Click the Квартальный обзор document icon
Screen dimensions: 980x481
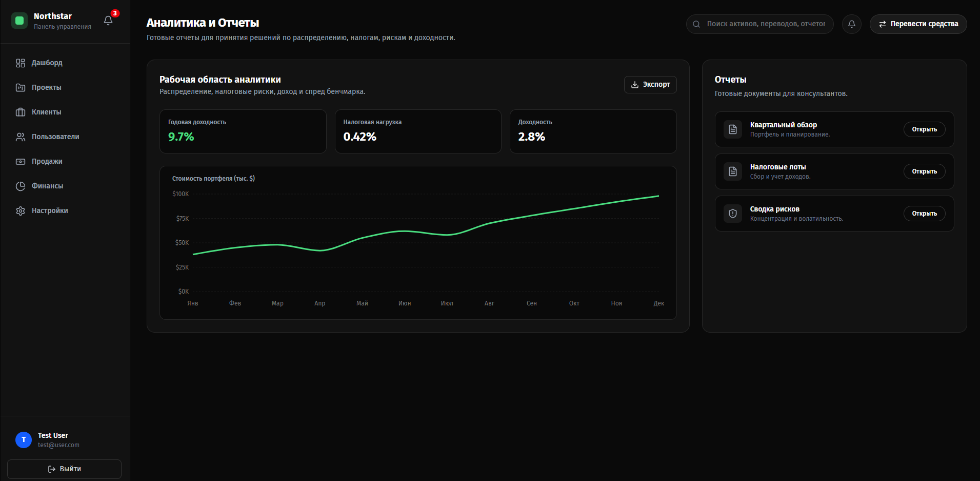tap(733, 129)
